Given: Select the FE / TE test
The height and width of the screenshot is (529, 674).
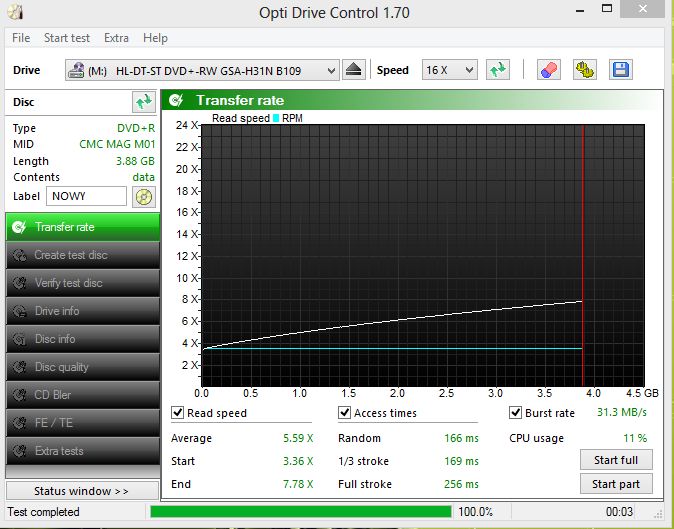Looking at the screenshot, I should pyautogui.click(x=83, y=423).
